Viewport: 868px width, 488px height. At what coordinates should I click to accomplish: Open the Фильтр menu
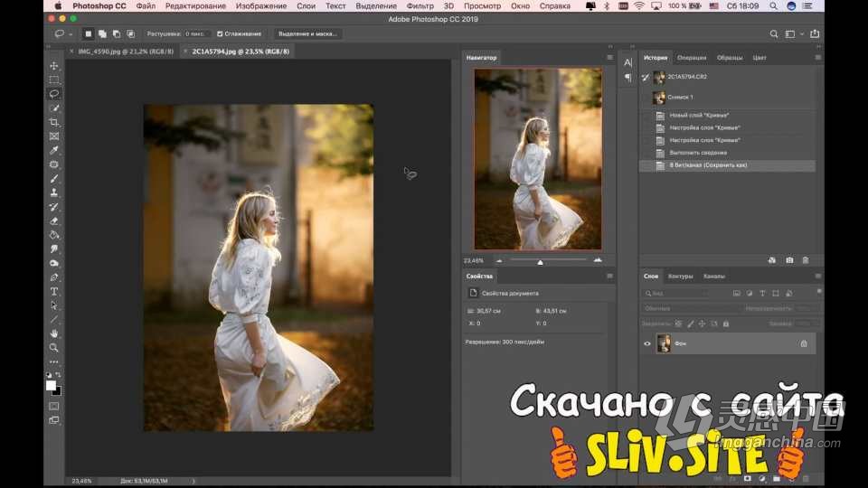tap(420, 6)
